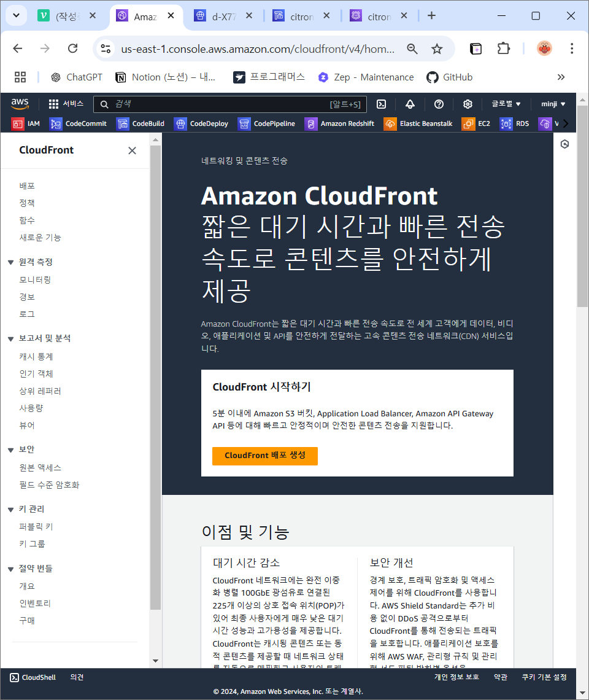The width and height of the screenshot is (589, 700).
Task: Show more favorite services with the chevron
Action: pos(566,123)
